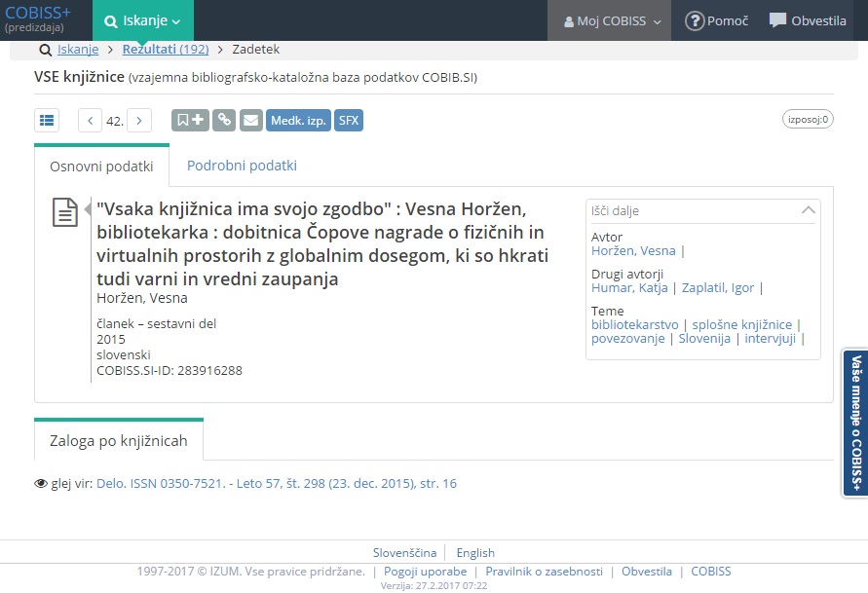Go to previous record with the left arrow
Viewport: 868px width, 593px height.
pos(90,120)
